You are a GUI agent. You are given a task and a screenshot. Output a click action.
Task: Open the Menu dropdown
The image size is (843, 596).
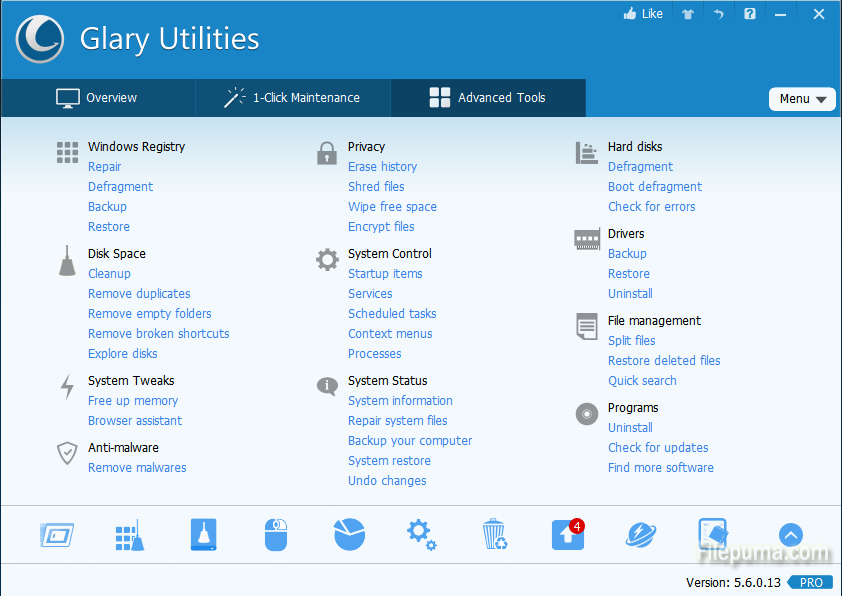click(802, 99)
